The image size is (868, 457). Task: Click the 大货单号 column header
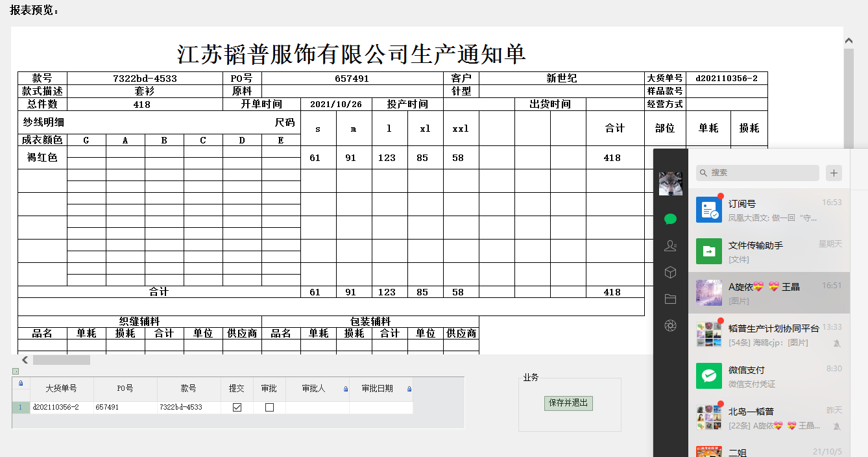coord(61,389)
